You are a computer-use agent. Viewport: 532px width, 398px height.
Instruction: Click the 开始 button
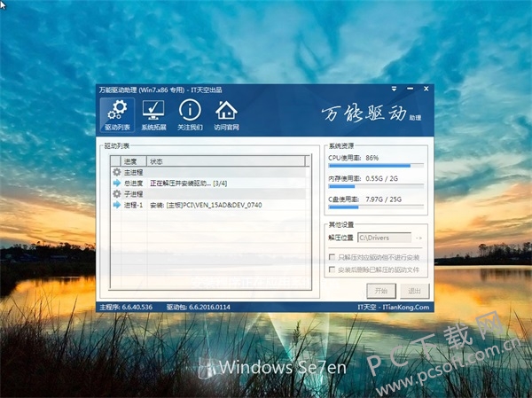click(381, 291)
